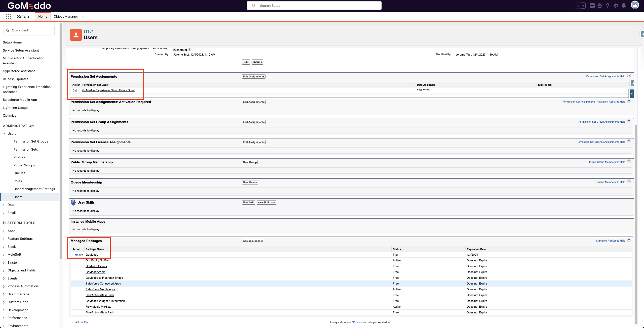
Task: Click the Users person icon in the page header
Action: 76,35
